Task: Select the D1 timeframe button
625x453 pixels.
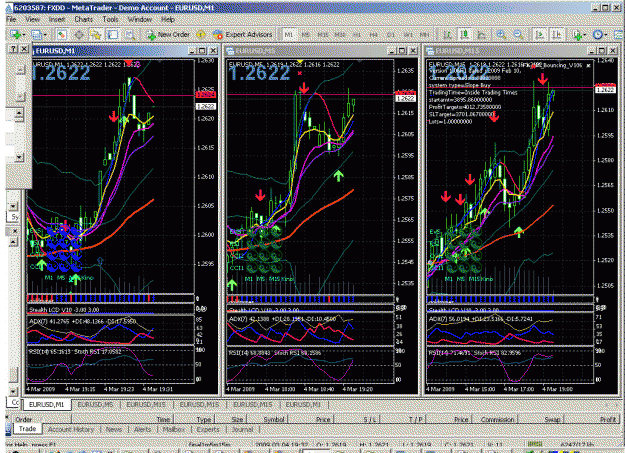Action: [x=391, y=35]
